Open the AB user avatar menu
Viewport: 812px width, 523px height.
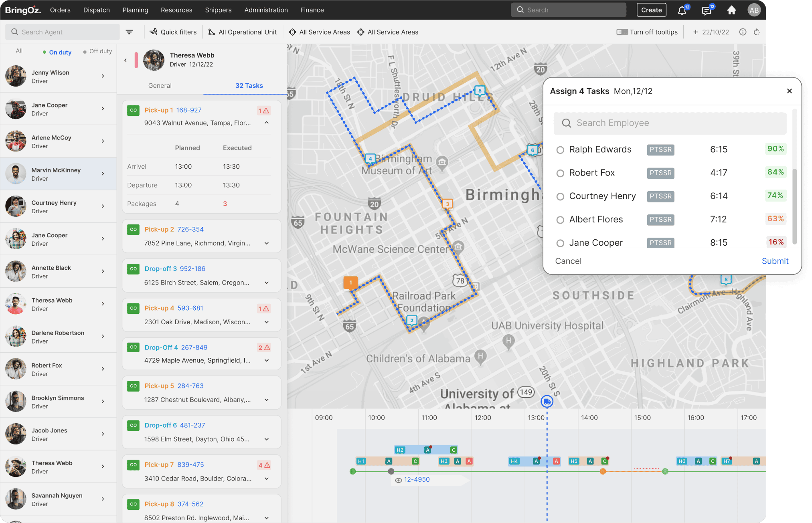754,10
